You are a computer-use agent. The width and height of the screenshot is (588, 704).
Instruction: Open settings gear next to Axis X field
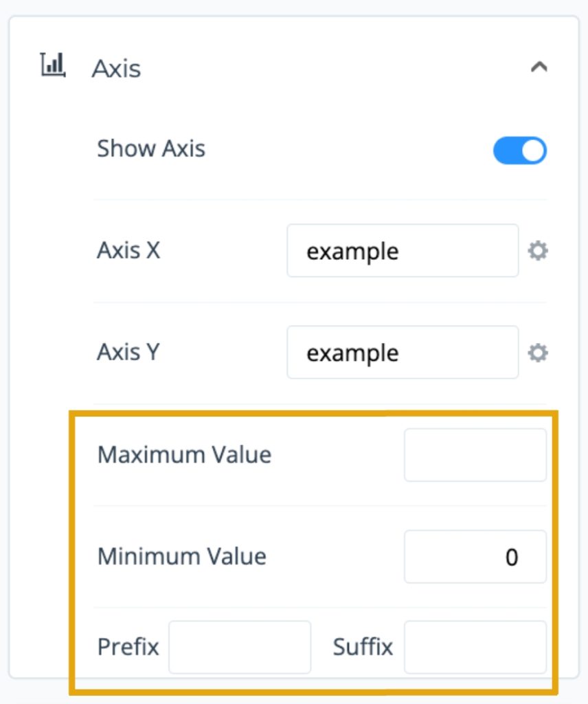click(538, 250)
